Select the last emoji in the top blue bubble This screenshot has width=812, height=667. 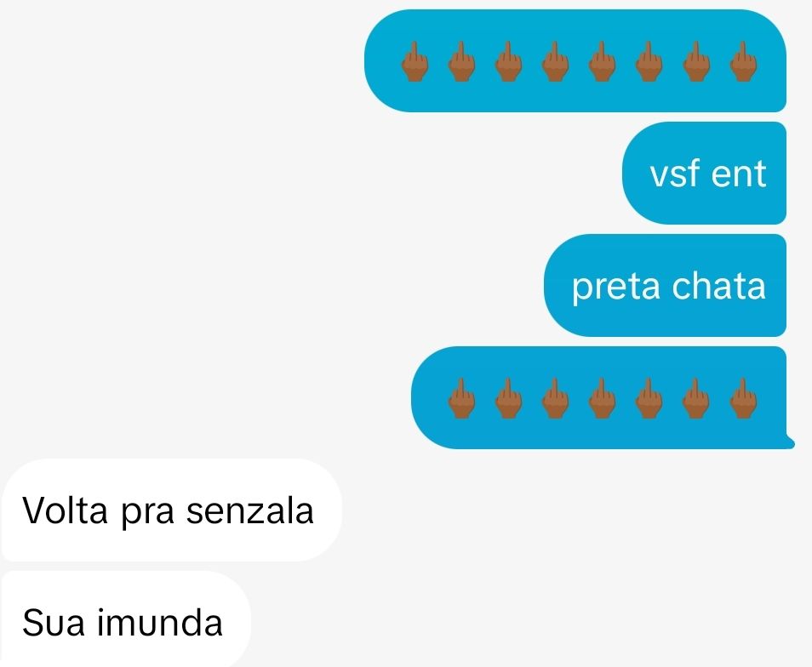pyautogui.click(x=743, y=61)
